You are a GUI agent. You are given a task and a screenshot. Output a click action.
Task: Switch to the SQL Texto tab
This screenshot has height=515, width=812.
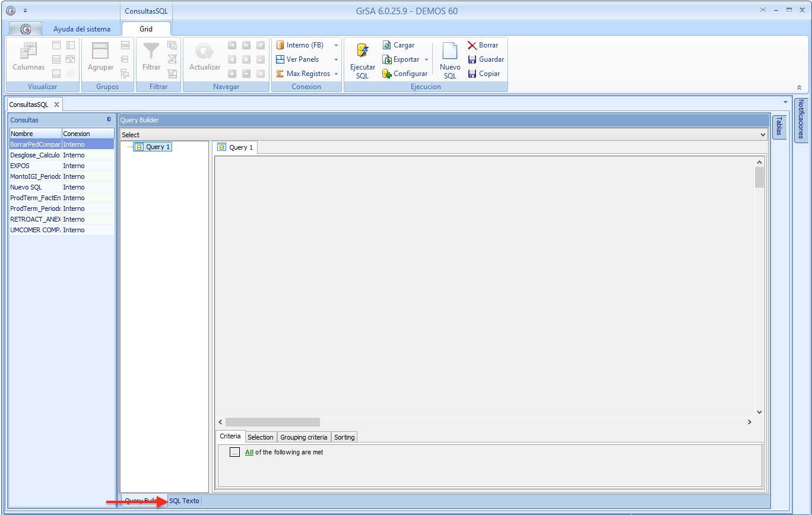pos(184,501)
